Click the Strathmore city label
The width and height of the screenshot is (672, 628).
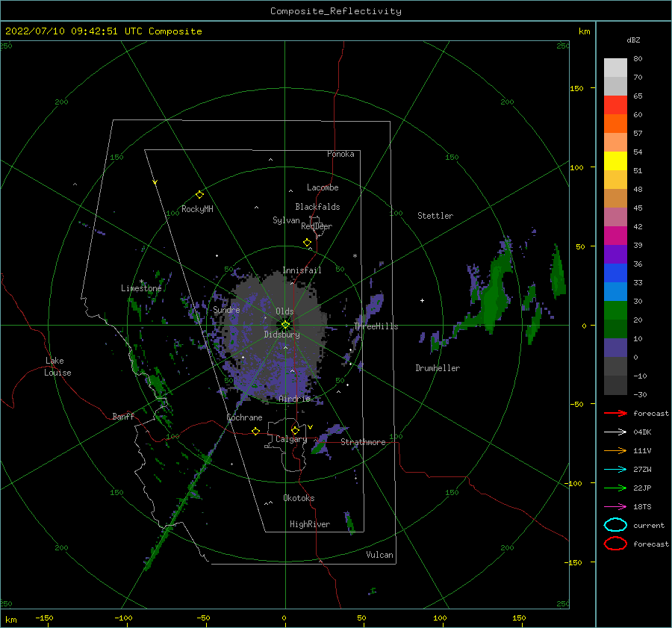point(363,442)
